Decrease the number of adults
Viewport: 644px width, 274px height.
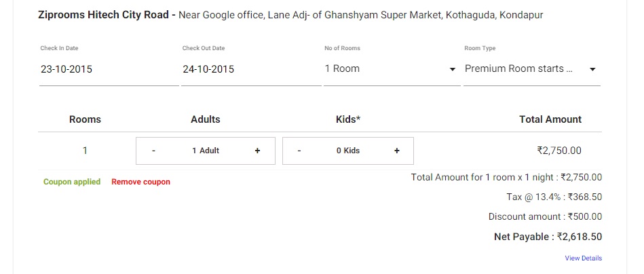pyautogui.click(x=154, y=151)
